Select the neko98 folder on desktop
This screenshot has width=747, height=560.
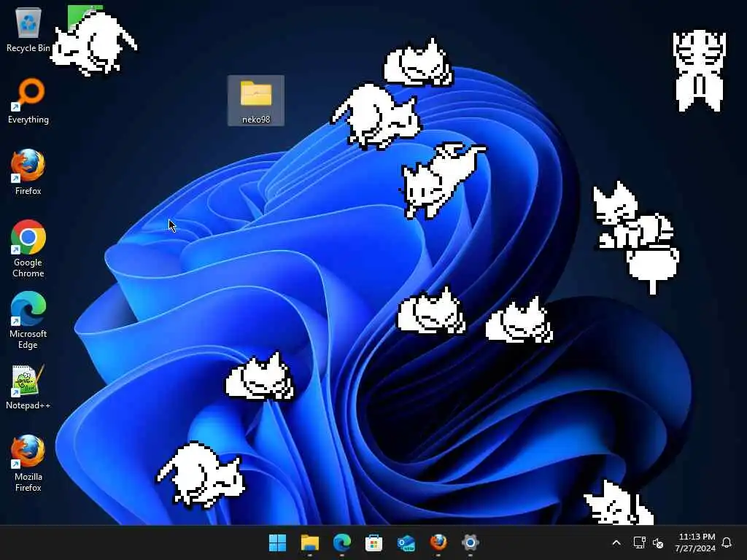(256, 101)
